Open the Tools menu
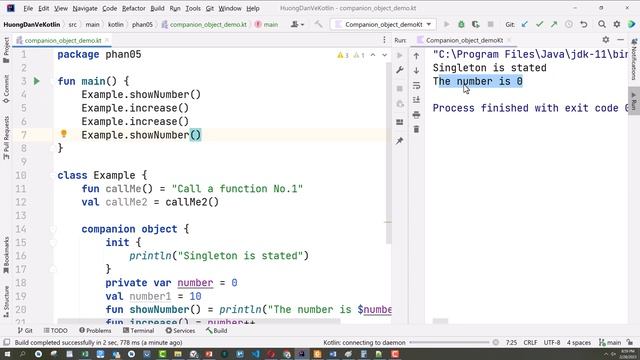The width and height of the screenshot is (640, 360). (x=193, y=8)
